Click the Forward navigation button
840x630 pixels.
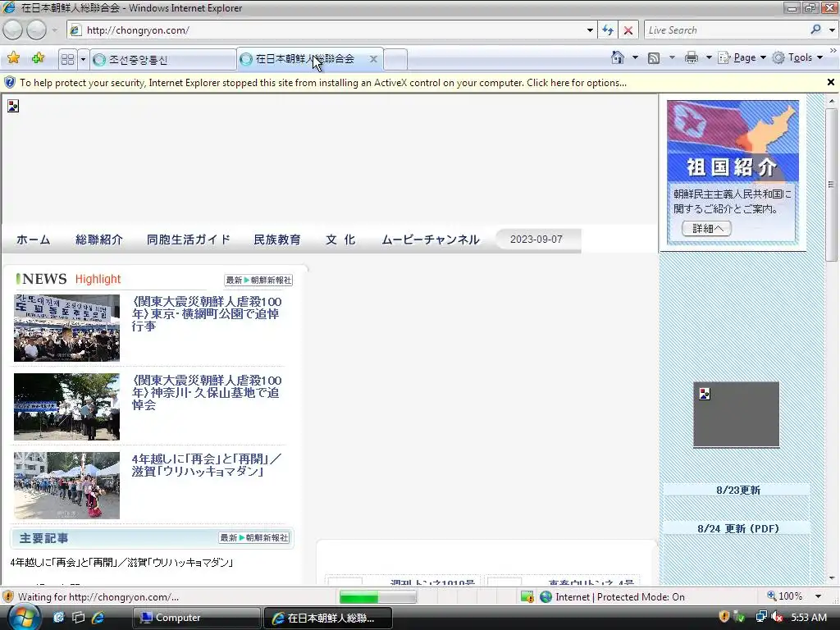(36, 30)
